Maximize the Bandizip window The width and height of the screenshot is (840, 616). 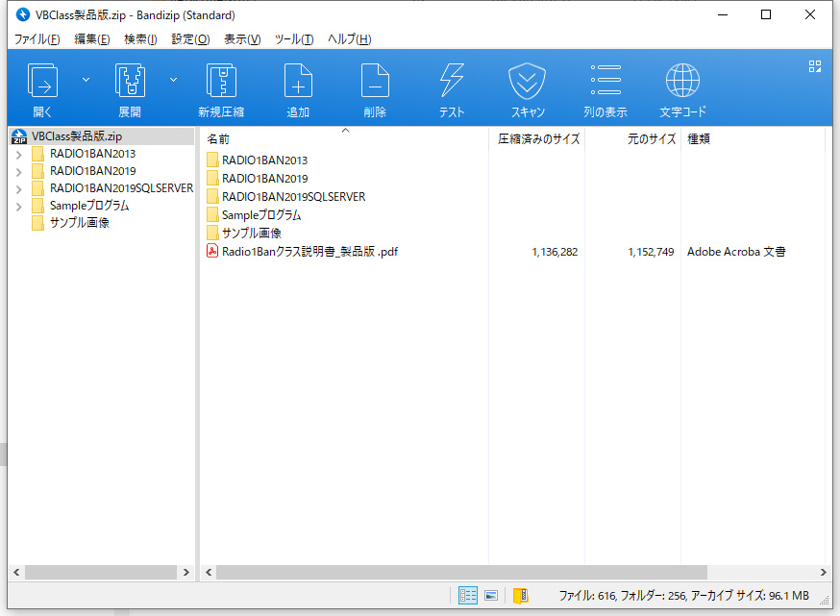pyautogui.click(x=766, y=14)
